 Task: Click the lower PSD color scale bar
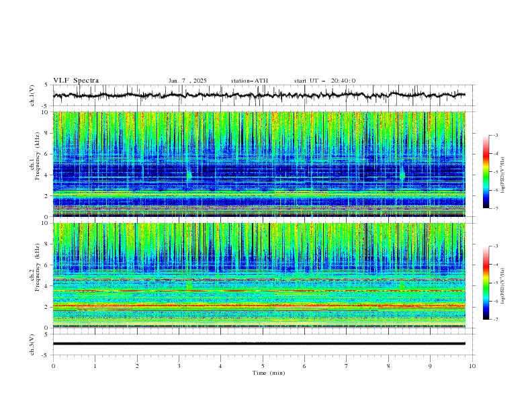tap(486, 283)
